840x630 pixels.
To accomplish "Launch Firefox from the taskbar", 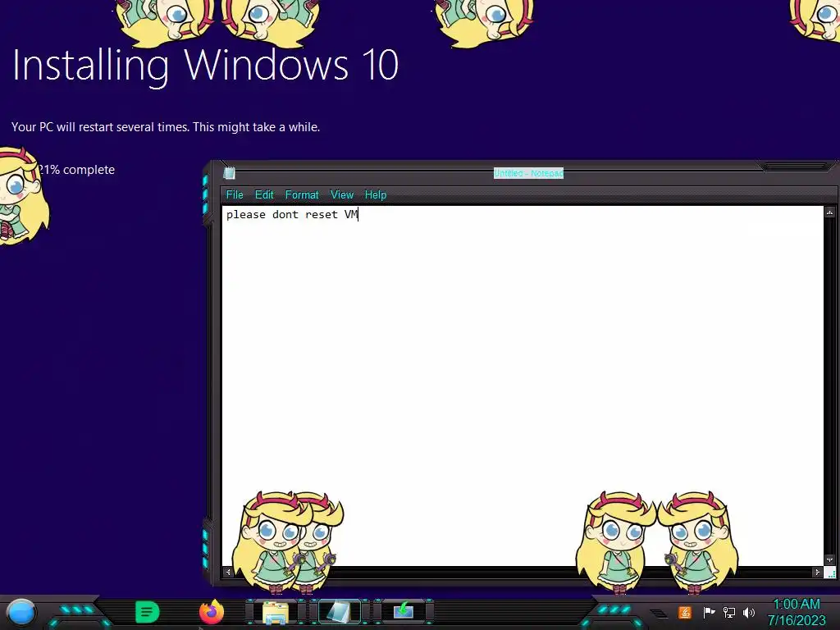I will point(212,612).
